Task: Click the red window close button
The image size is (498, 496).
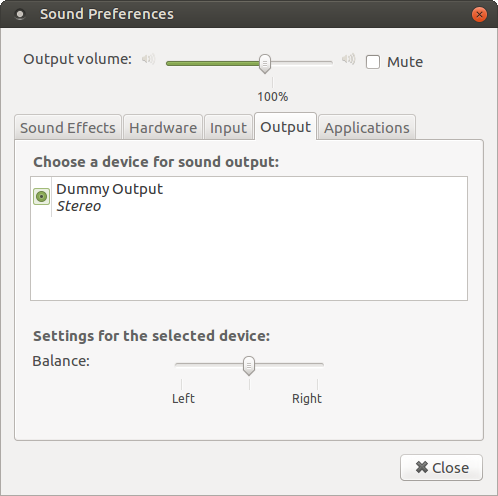Action: (x=479, y=14)
